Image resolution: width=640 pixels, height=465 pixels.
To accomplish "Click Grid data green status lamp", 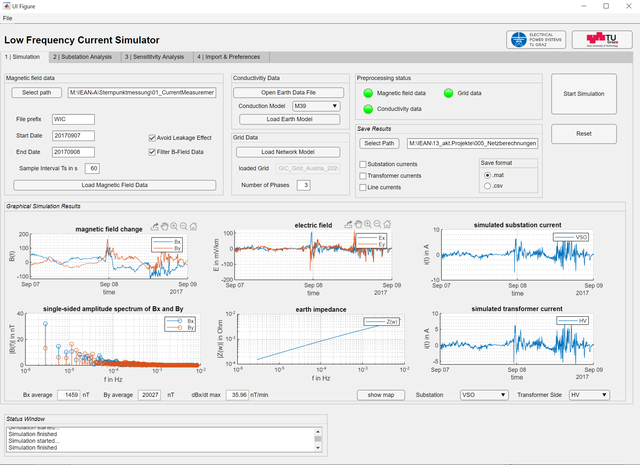I will click(449, 93).
